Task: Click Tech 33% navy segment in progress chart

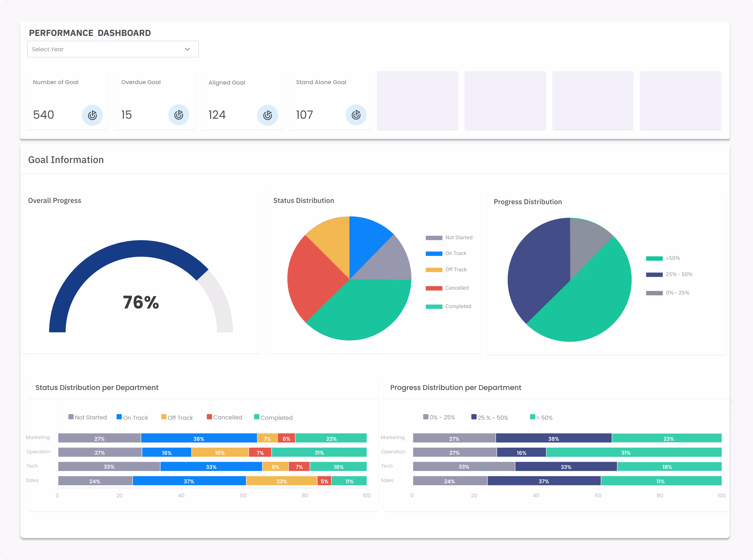Action: [x=566, y=466]
